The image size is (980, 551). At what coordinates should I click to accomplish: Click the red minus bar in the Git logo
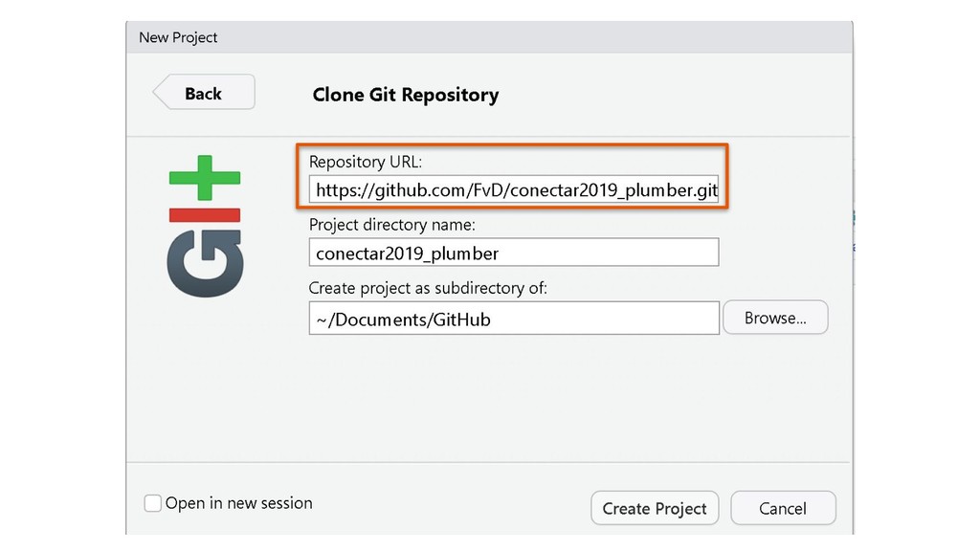(x=205, y=215)
